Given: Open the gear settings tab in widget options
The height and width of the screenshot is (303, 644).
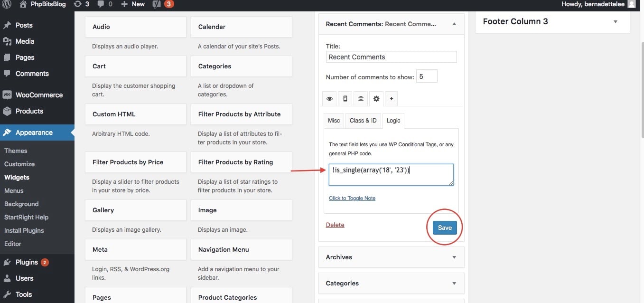Looking at the screenshot, I should point(376,98).
